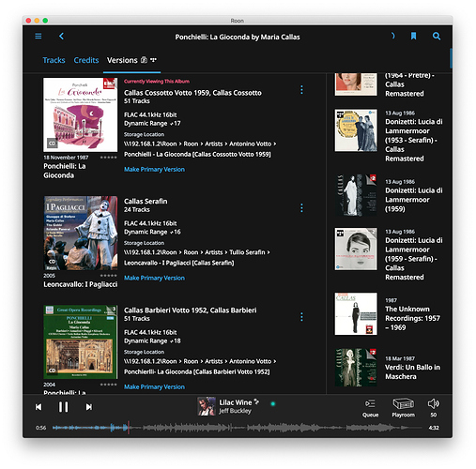Click the Lilac Wine now-playing cover

click(207, 406)
